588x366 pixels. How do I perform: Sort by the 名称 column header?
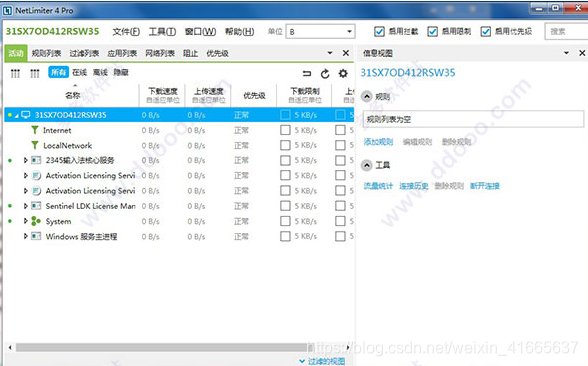72,96
